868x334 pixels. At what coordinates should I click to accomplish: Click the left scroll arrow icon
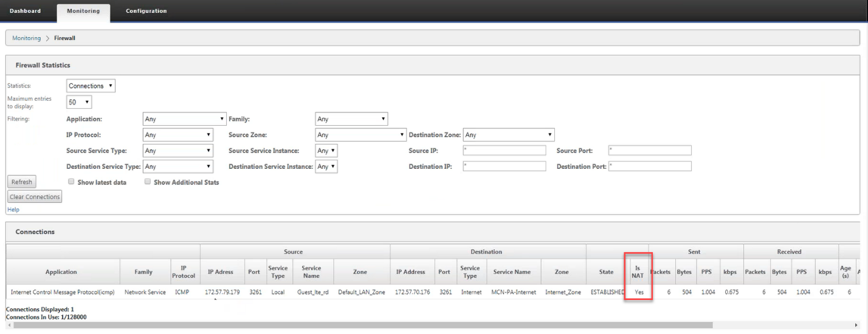(x=9, y=325)
